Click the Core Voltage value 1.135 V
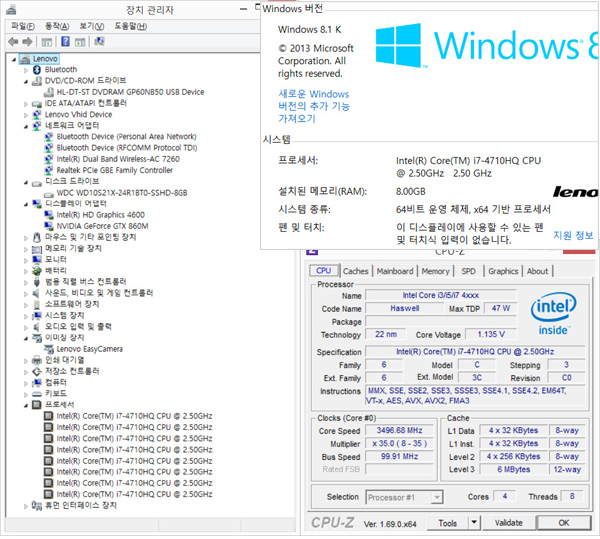 pyautogui.click(x=491, y=335)
